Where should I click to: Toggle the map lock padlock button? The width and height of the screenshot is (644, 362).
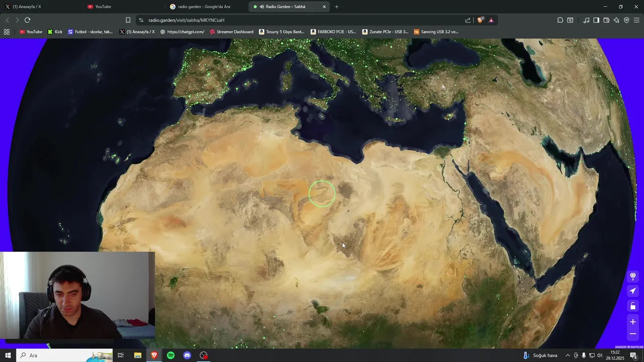(x=633, y=306)
